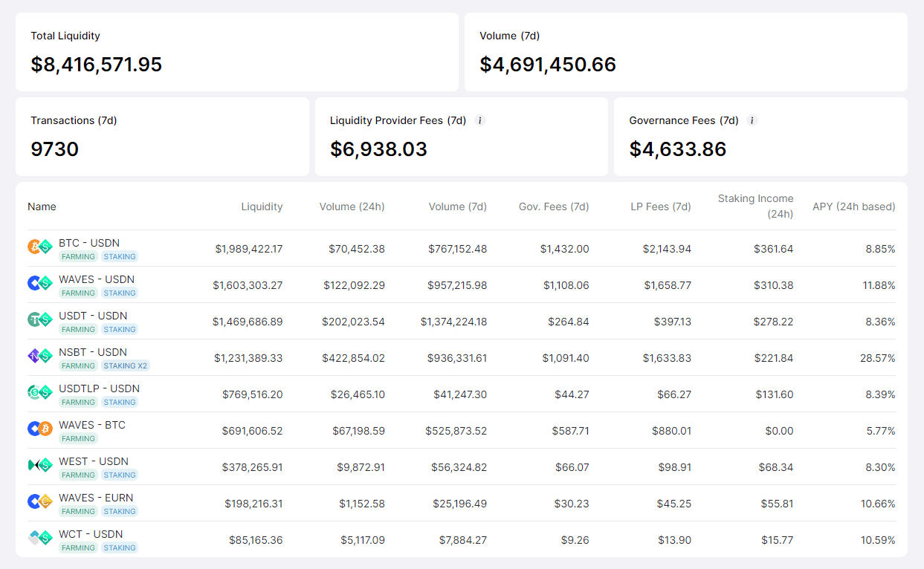The height and width of the screenshot is (569, 924).
Task: Click STAKING tag under BTC - USDN
Action: click(120, 256)
